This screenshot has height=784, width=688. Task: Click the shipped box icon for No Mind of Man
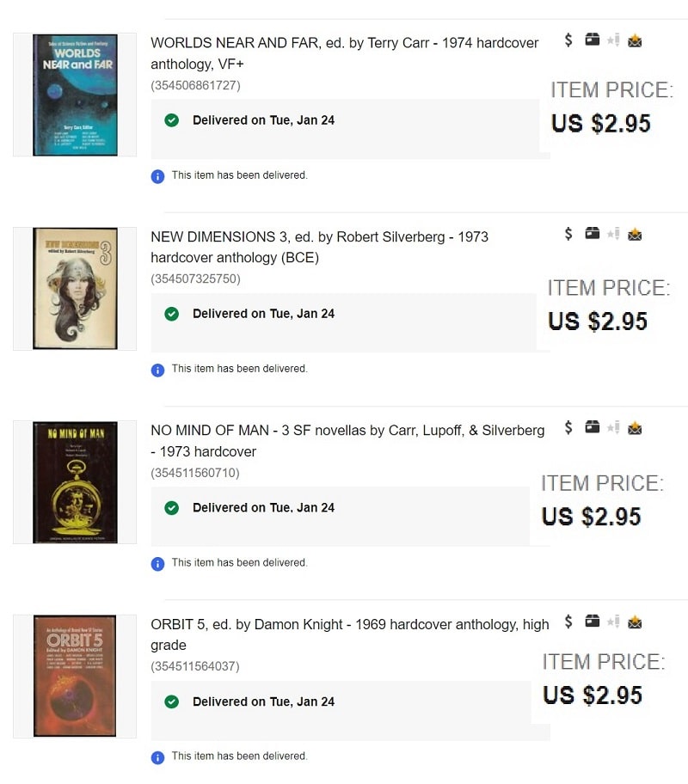click(x=592, y=427)
